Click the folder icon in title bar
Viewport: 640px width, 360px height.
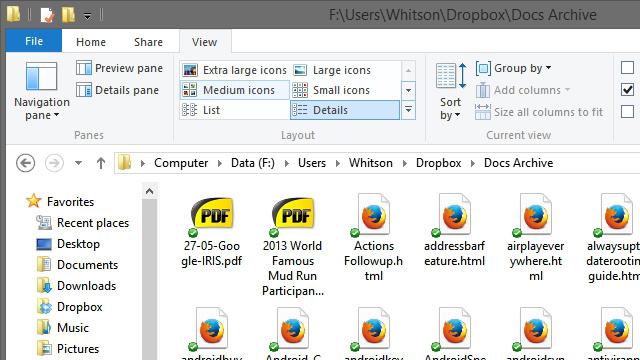coord(13,14)
